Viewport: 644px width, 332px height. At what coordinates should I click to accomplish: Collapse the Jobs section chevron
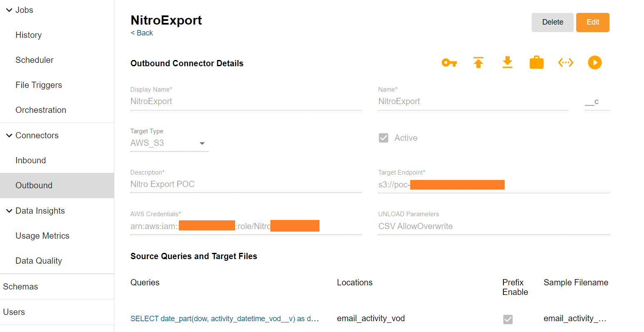[9, 10]
